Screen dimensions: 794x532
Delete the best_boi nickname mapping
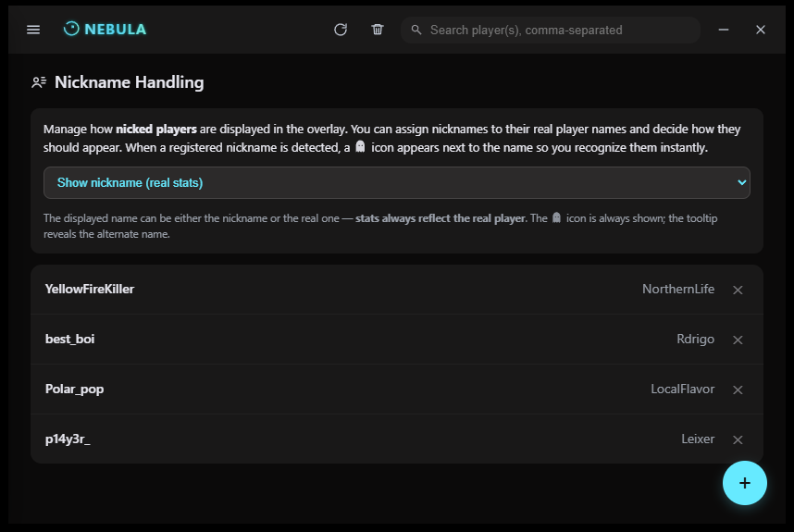coord(738,340)
